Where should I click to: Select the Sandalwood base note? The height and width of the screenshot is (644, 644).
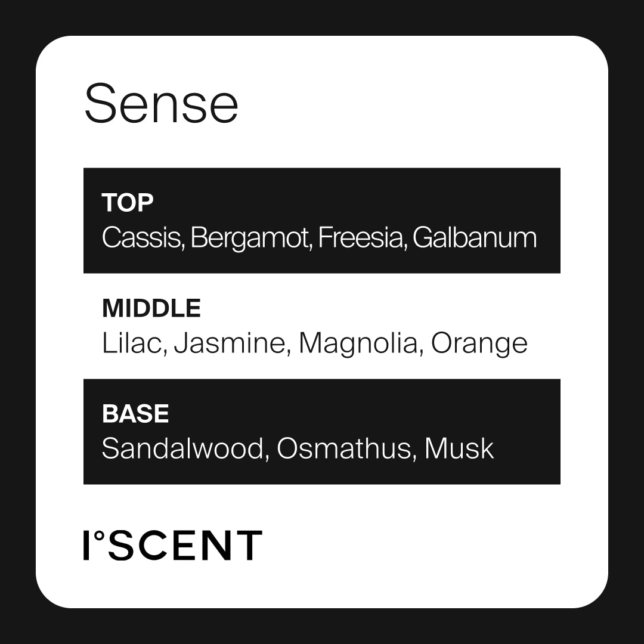182,448
